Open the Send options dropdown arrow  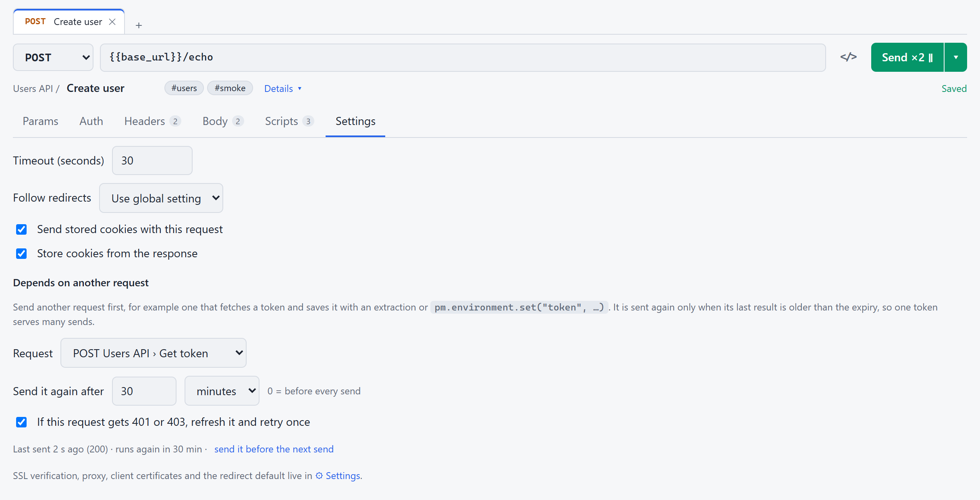pos(956,57)
